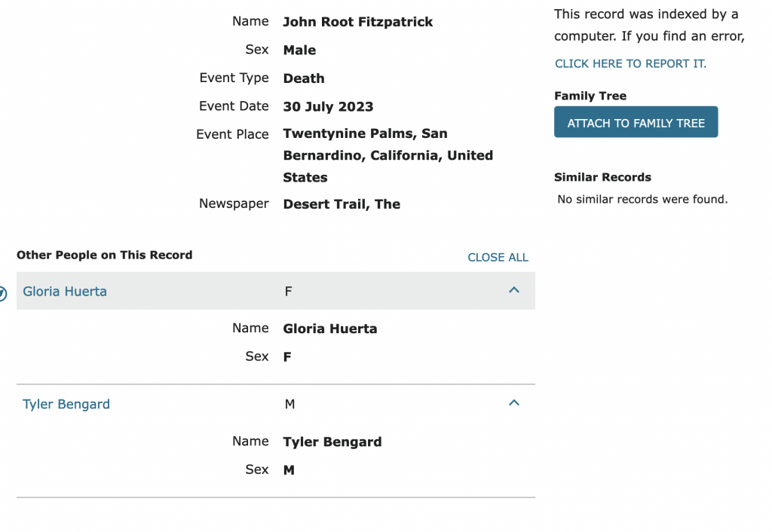This screenshot has height=532, width=772.
Task: Collapse the Tyler Bengard details chevron
Action: [x=514, y=403]
